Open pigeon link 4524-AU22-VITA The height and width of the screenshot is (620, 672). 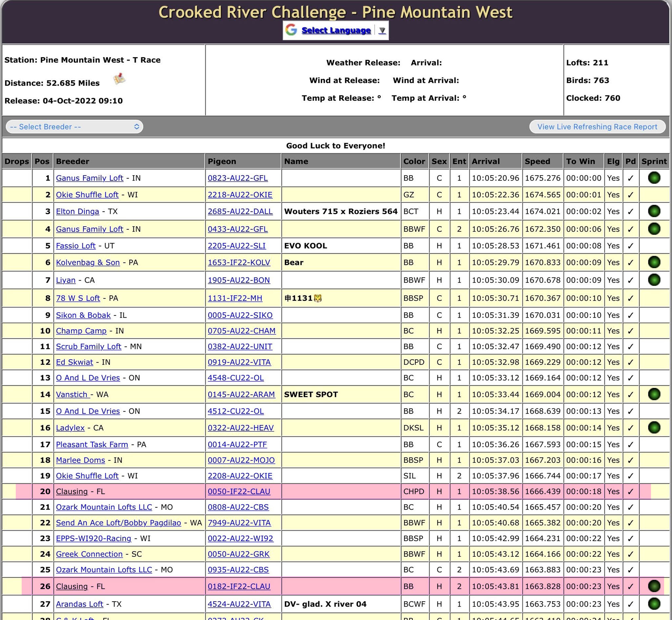(239, 604)
